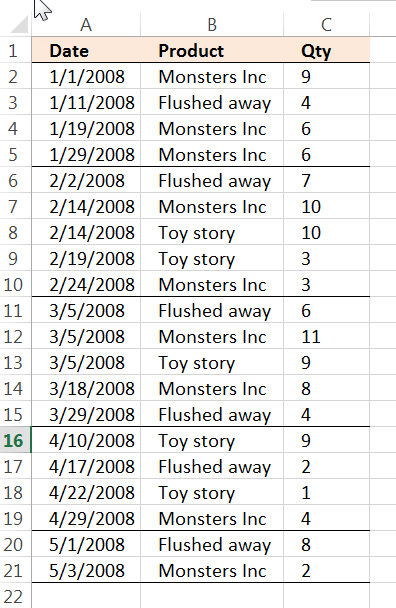Select row 16 header
This screenshot has height=608, width=396.
(15, 440)
